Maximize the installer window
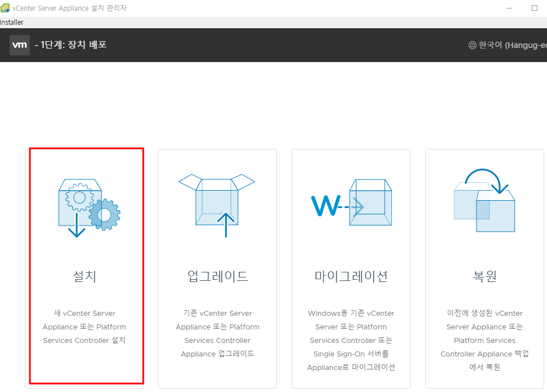 tap(535, 8)
